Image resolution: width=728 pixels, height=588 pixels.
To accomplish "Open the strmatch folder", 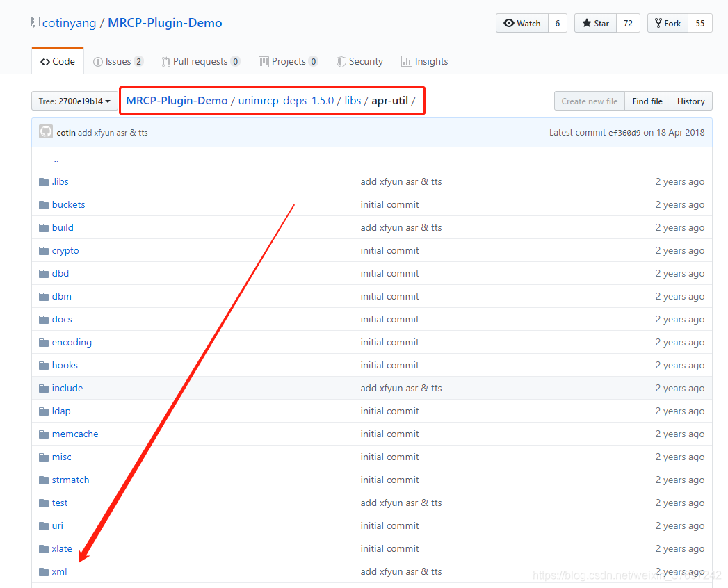I will click(70, 480).
